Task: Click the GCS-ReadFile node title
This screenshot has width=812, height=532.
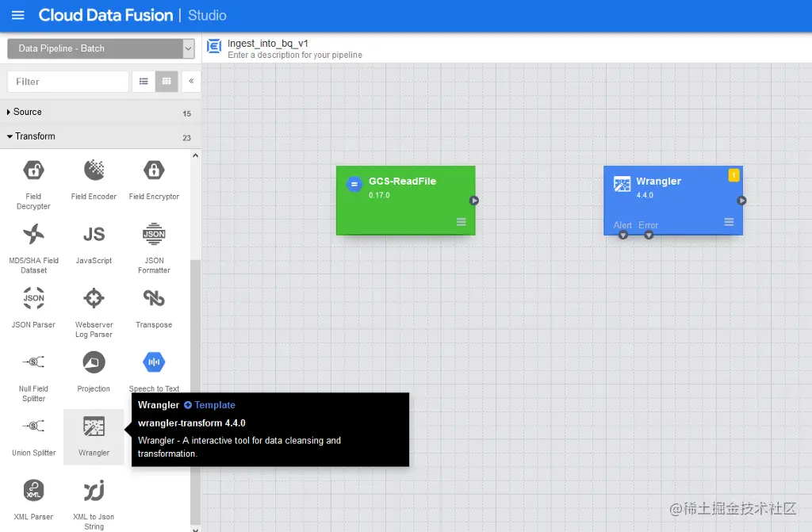Action: (x=402, y=182)
